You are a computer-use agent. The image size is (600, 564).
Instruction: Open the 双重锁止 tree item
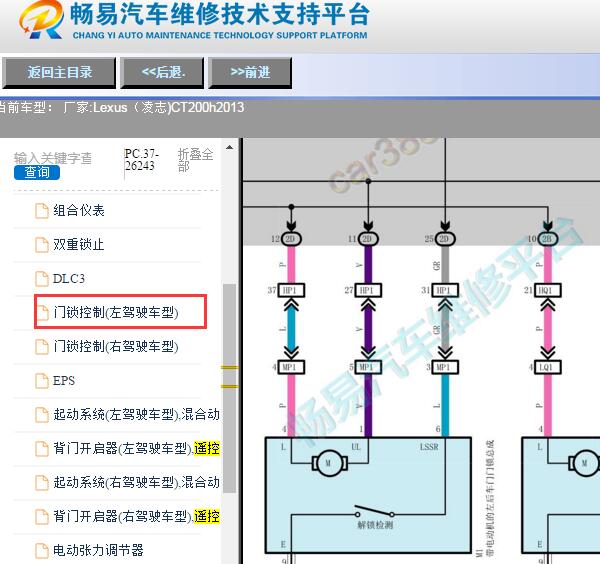tap(79, 245)
